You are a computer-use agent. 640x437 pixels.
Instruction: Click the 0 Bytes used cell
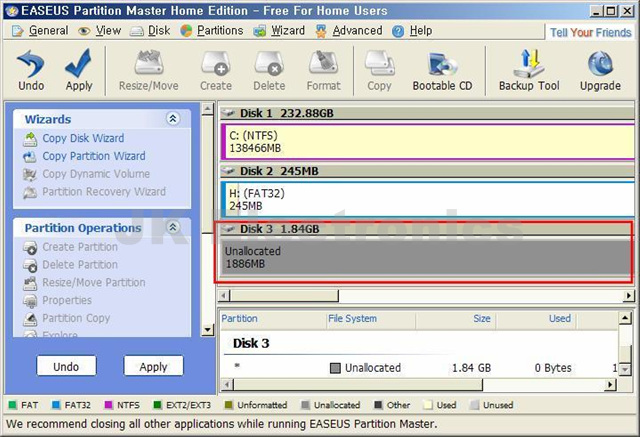553,368
